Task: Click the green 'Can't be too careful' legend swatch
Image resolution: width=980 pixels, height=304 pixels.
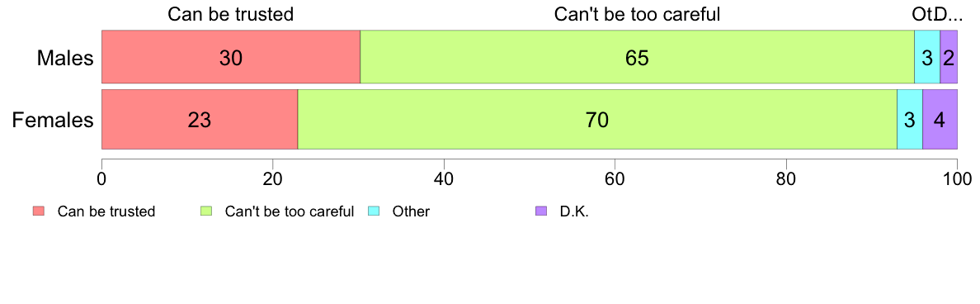Action: [x=206, y=211]
